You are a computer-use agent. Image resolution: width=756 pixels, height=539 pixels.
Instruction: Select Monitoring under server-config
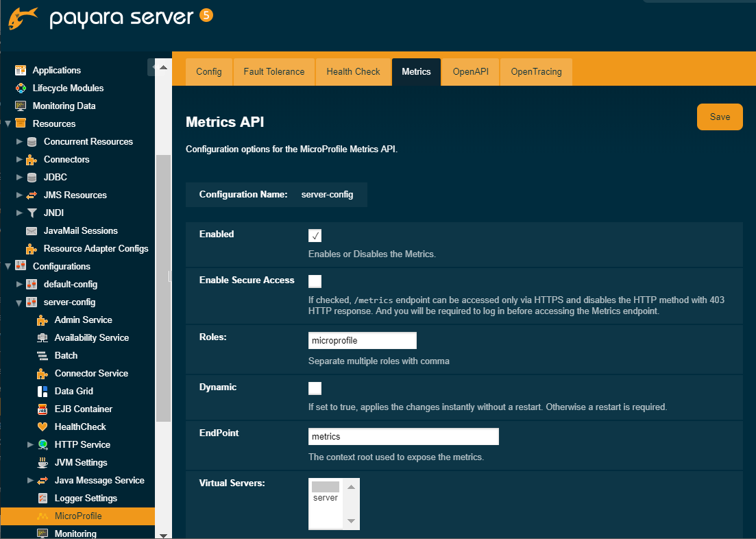(x=75, y=534)
